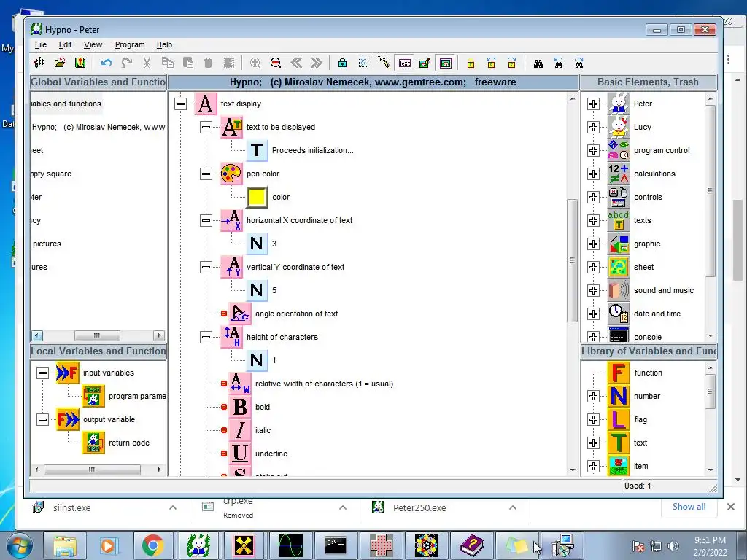Open the Program menu
This screenshot has height=560, width=747.
(130, 44)
